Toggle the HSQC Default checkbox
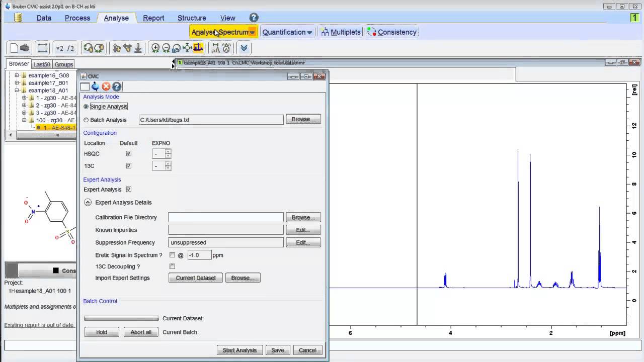Image resolution: width=644 pixels, height=362 pixels. pos(129,154)
